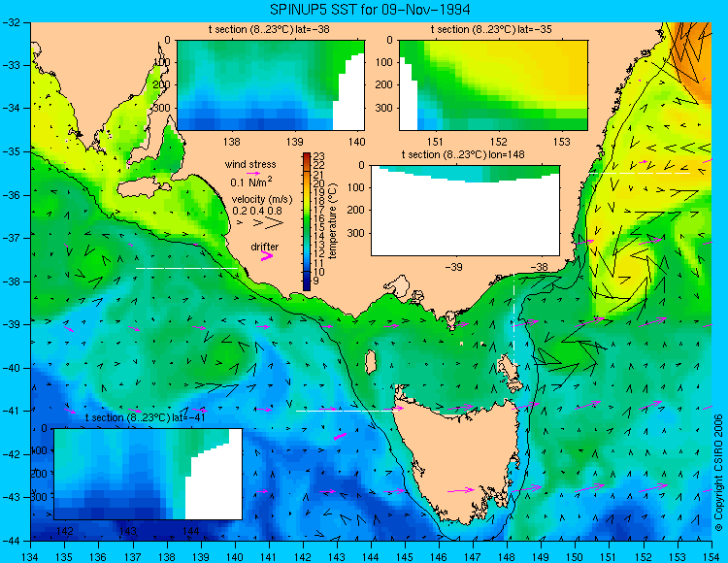Click the "-40" latitude axis label
The width and height of the screenshot is (728, 563).
click(10, 368)
